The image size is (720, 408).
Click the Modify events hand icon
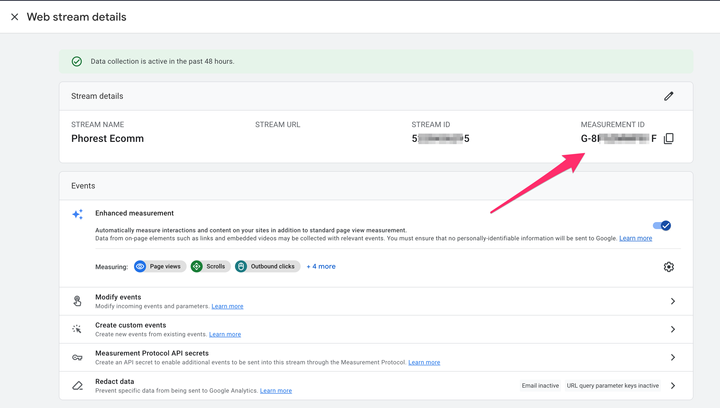point(78,301)
